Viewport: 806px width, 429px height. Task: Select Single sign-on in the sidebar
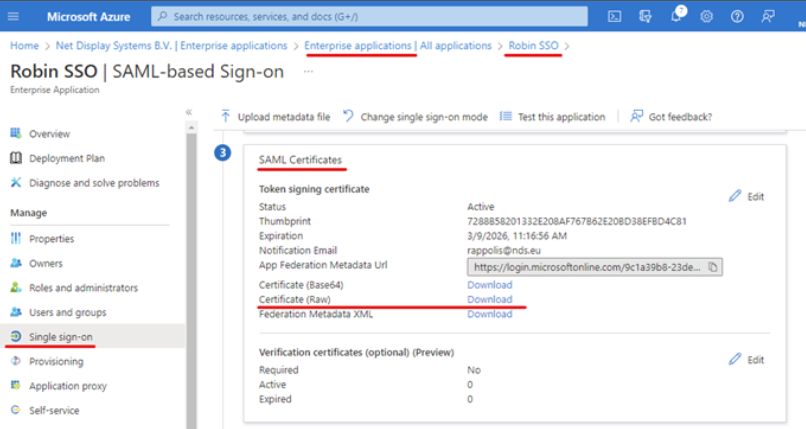point(61,337)
